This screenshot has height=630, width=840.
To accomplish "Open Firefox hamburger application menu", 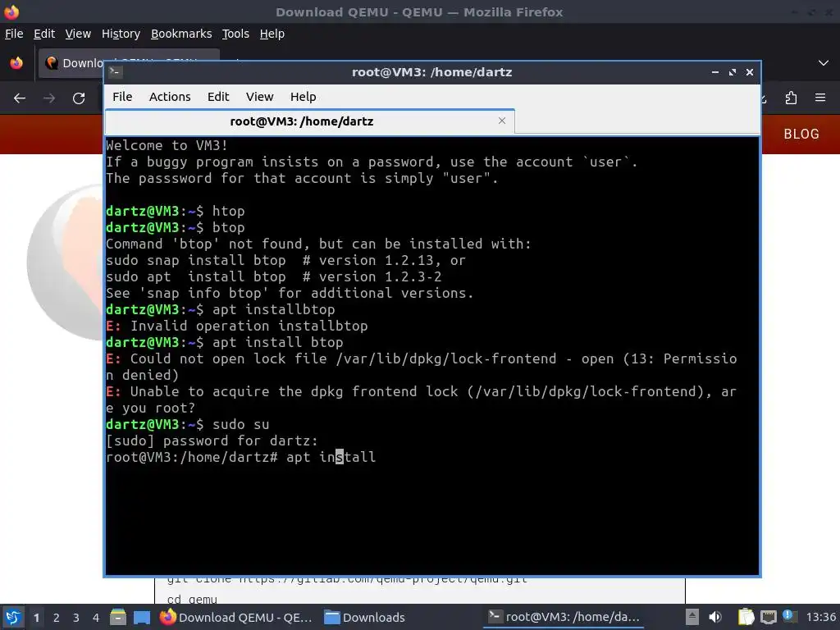I will pyautogui.click(x=820, y=98).
